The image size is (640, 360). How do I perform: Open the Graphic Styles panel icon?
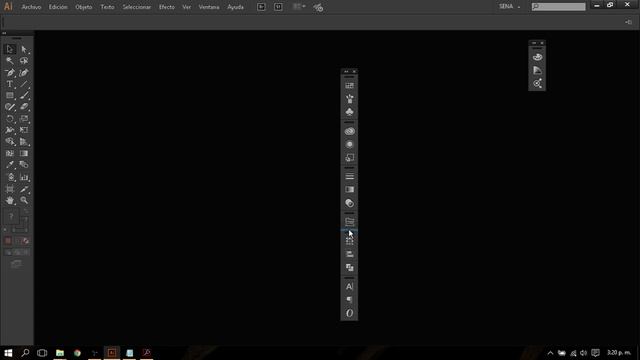(349, 158)
